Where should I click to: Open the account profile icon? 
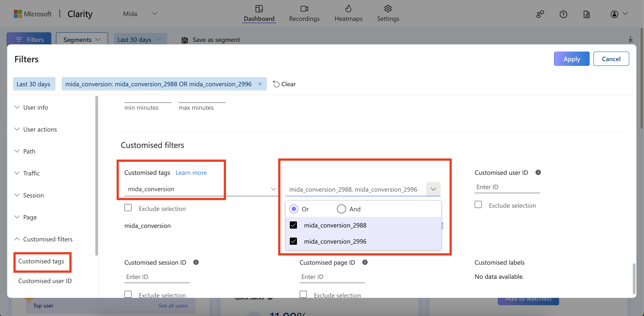point(614,14)
